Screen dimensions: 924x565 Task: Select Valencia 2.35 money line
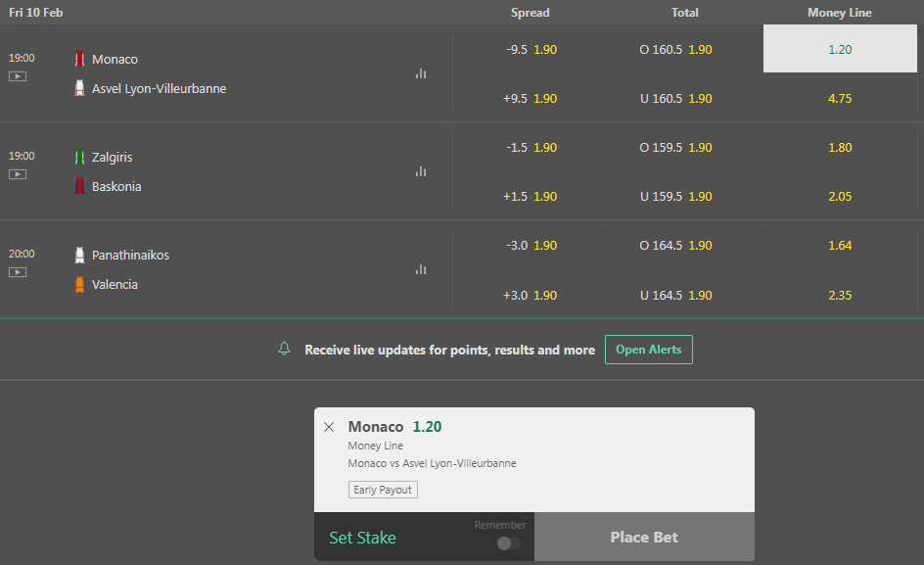[x=840, y=295]
